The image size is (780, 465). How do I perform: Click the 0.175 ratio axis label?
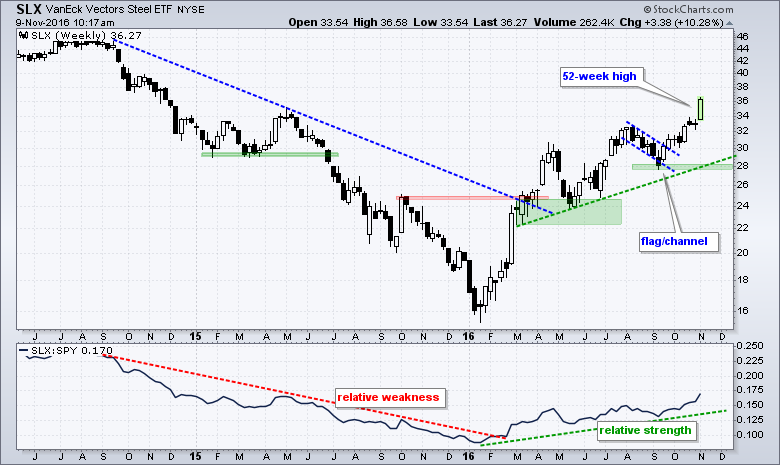coord(750,390)
